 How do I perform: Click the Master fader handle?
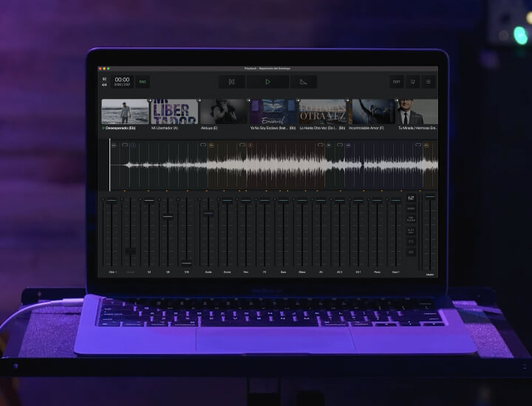pos(430,198)
